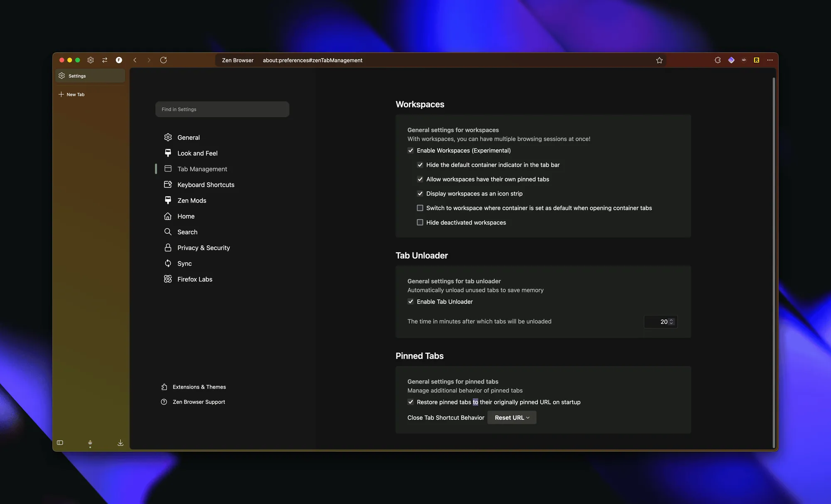Viewport: 831px width, 504px height.
Task: Open Reset URL dropdown
Action: coord(511,418)
